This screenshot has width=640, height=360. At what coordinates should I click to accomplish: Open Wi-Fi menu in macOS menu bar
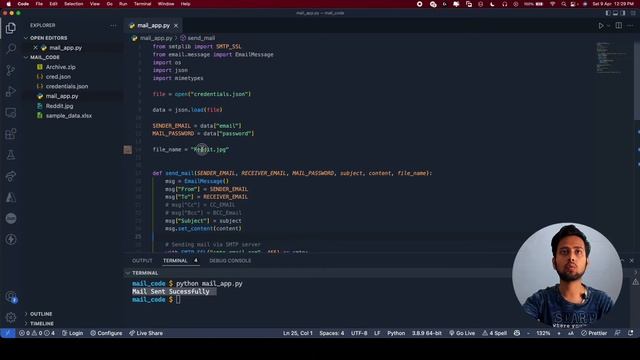553,4
